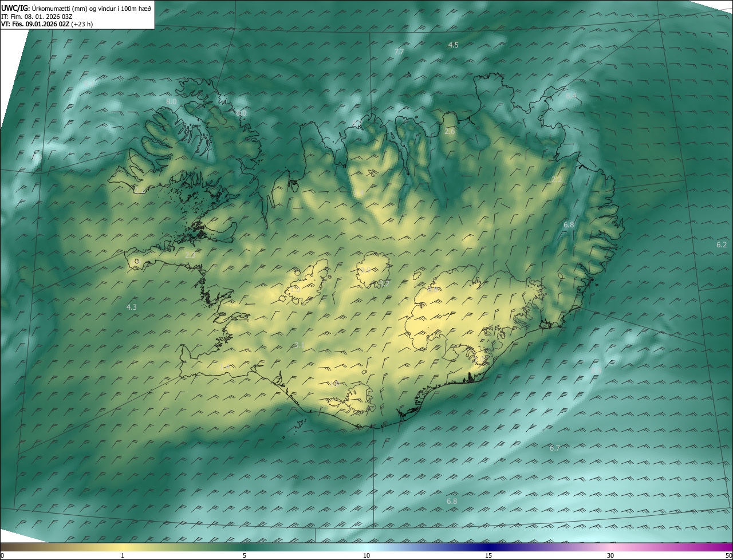Screen dimensions: 733x560
Task: Click the 2.3 value label
Action: tap(190, 255)
